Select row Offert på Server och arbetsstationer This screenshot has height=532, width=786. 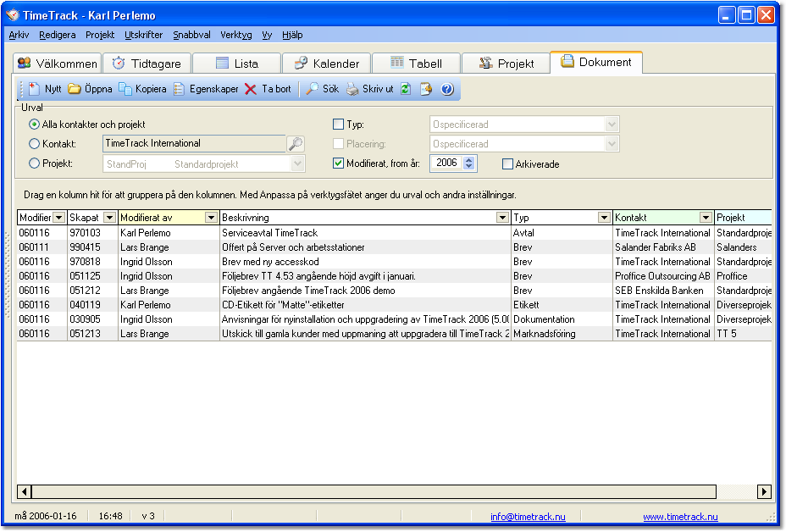[394, 247]
